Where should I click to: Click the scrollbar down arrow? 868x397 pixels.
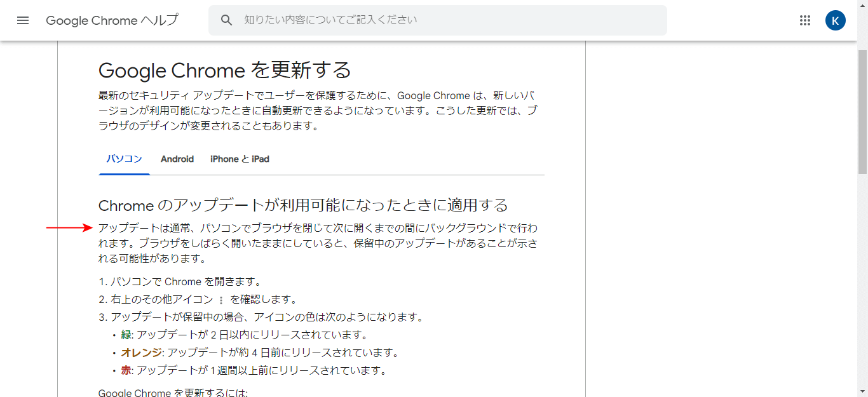click(x=862, y=391)
